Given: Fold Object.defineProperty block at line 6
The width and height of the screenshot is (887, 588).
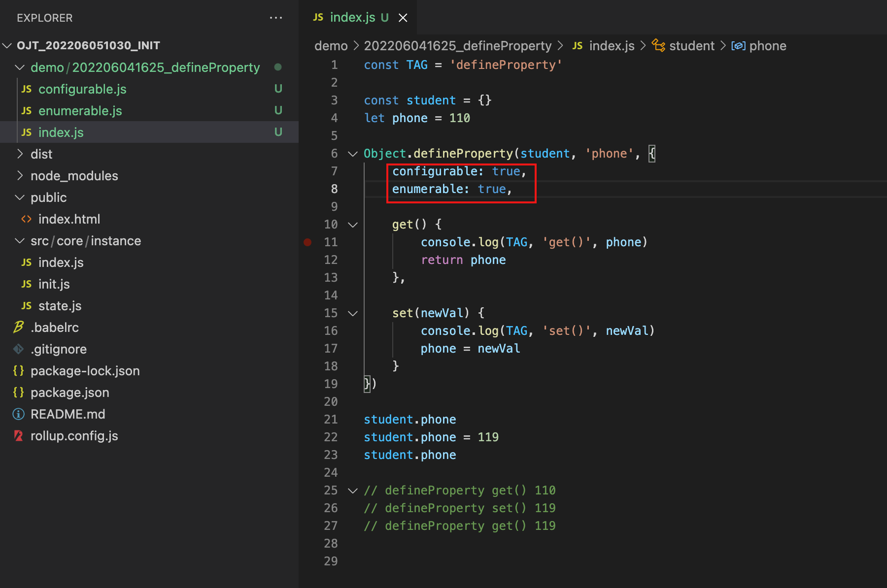Looking at the screenshot, I should (x=353, y=154).
